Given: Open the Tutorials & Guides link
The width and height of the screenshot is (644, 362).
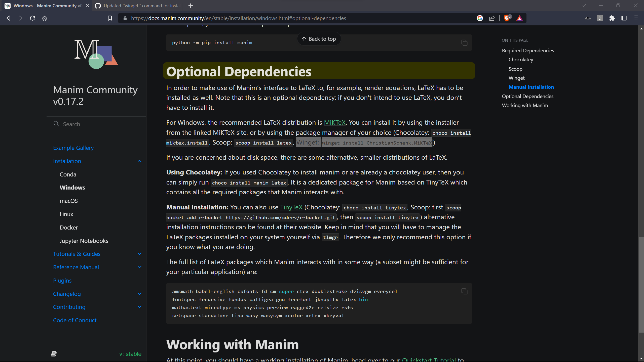Looking at the screenshot, I should (77, 254).
